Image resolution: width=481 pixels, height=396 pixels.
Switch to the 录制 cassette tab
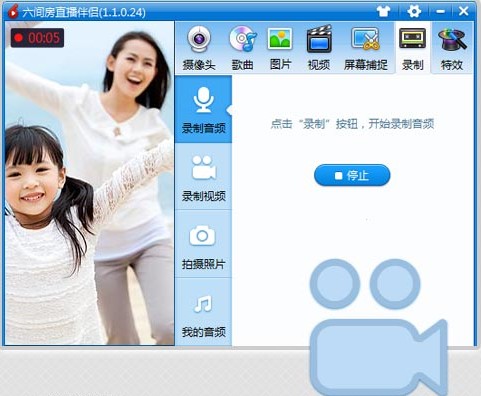[x=413, y=48]
